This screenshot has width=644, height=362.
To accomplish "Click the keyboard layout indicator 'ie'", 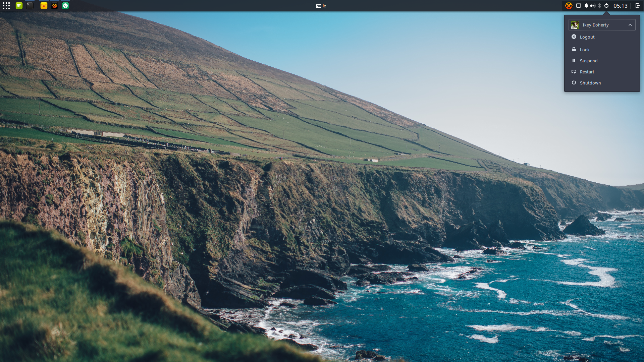I will pyautogui.click(x=321, y=6).
